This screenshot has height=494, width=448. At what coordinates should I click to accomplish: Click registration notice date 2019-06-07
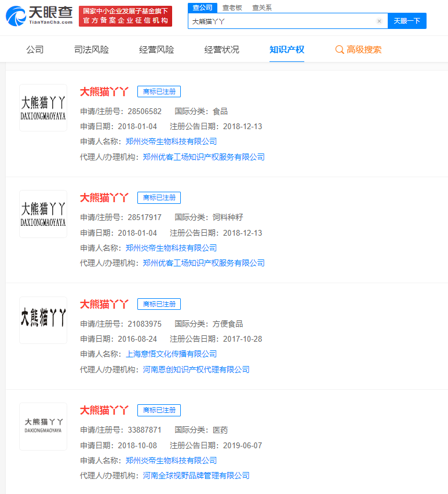pyautogui.click(x=242, y=445)
